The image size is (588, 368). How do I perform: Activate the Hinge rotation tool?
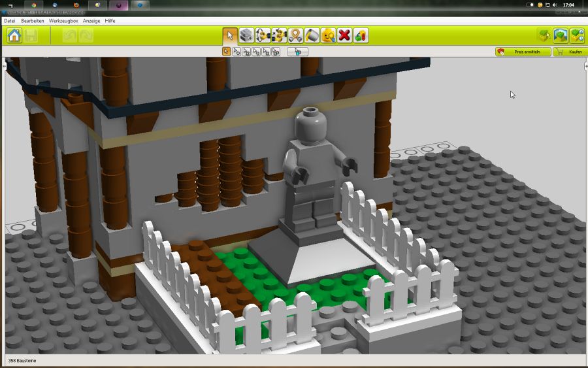(x=263, y=35)
